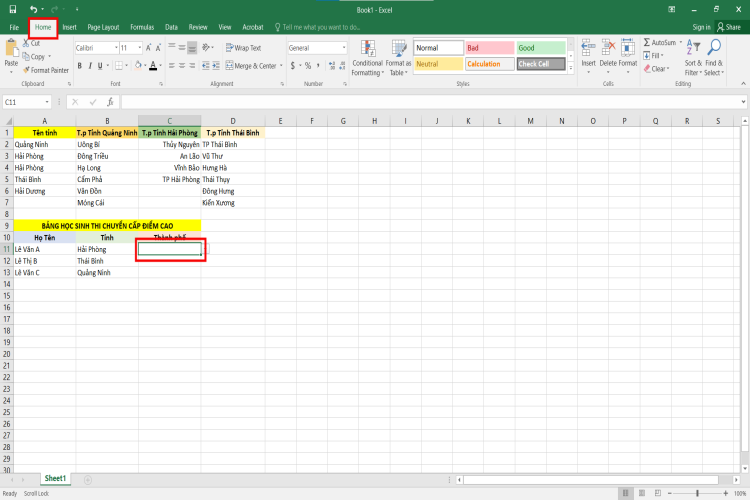Image resolution: width=750 pixels, height=500 pixels.
Task: Click the Cut scissors icon
Action: pyautogui.click(x=26, y=43)
